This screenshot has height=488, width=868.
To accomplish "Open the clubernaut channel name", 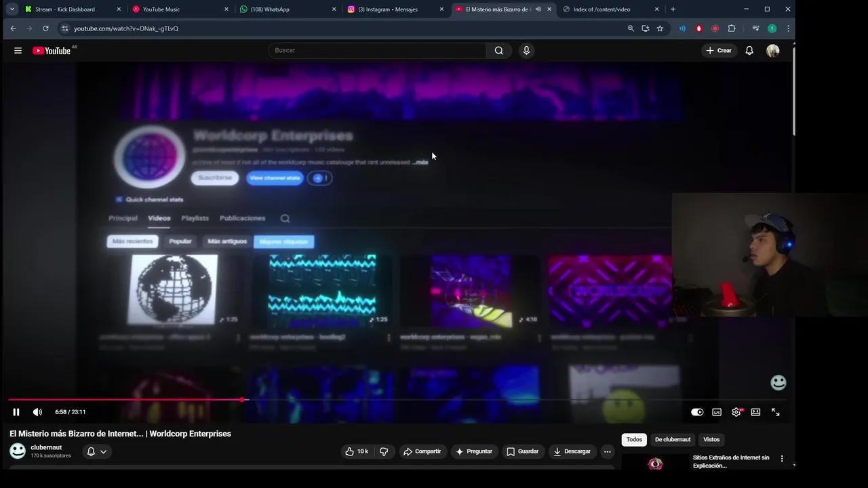I will [46, 447].
